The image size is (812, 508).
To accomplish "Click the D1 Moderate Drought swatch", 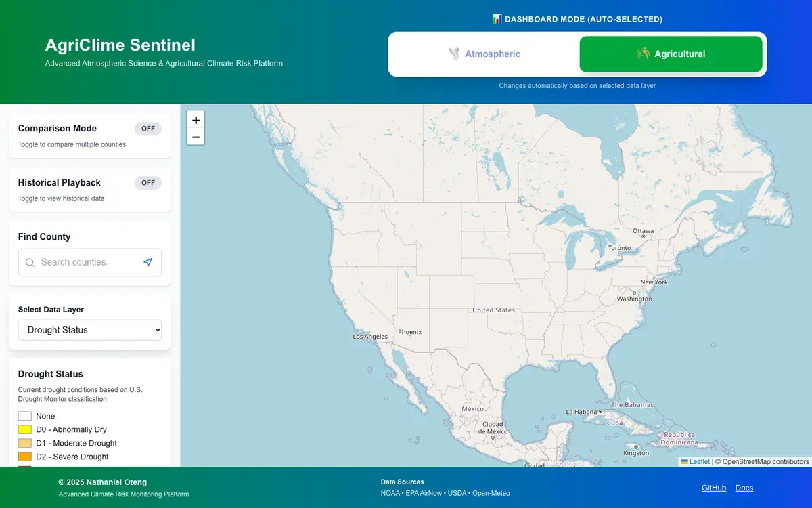I will pyautogui.click(x=25, y=443).
